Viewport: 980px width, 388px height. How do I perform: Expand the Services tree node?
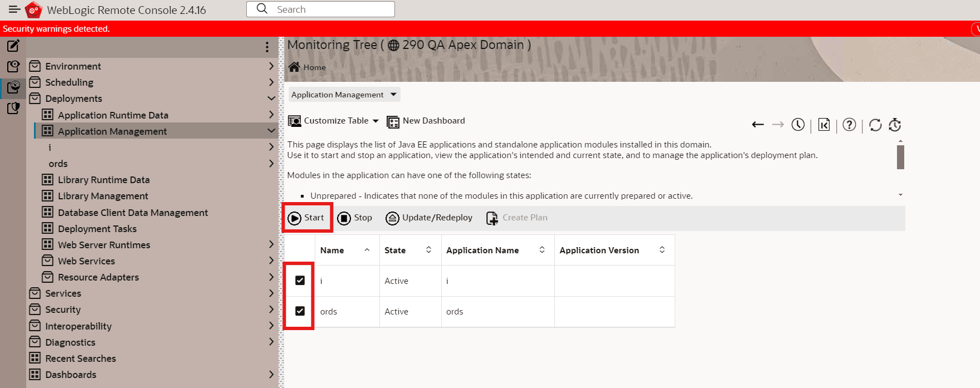pos(271,293)
